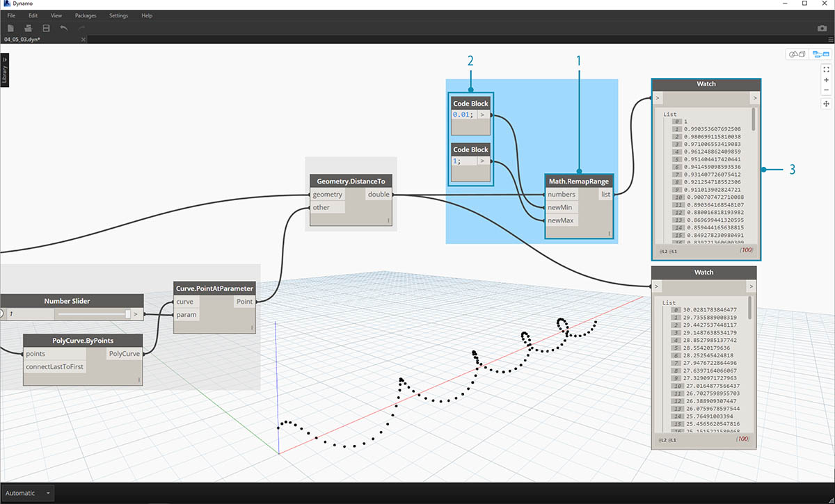Open the Automatic run mode dropdown
Screen dimensions: 835x504
[48, 493]
